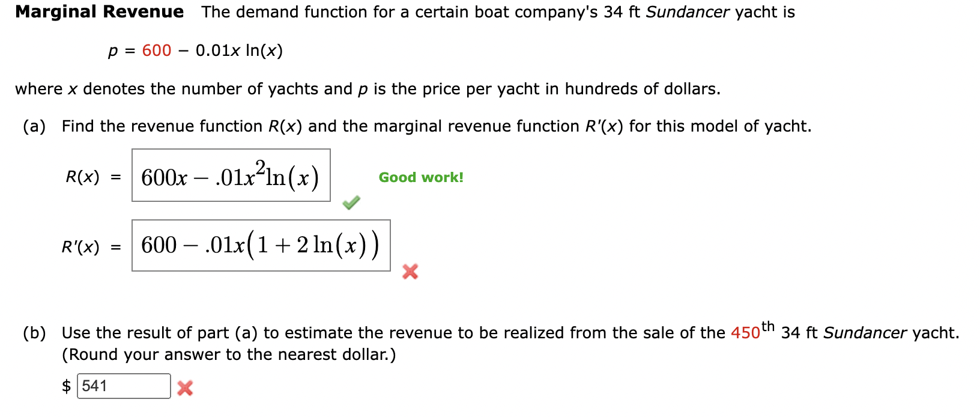This screenshot has width=980, height=417.
Task: Click the dollar sign label before answer box
Action: point(67,387)
